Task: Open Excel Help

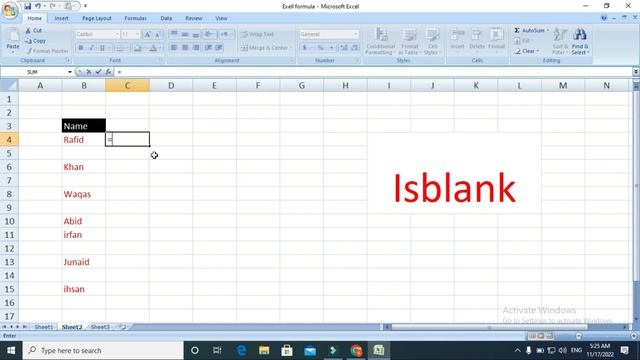Action: pos(604,18)
